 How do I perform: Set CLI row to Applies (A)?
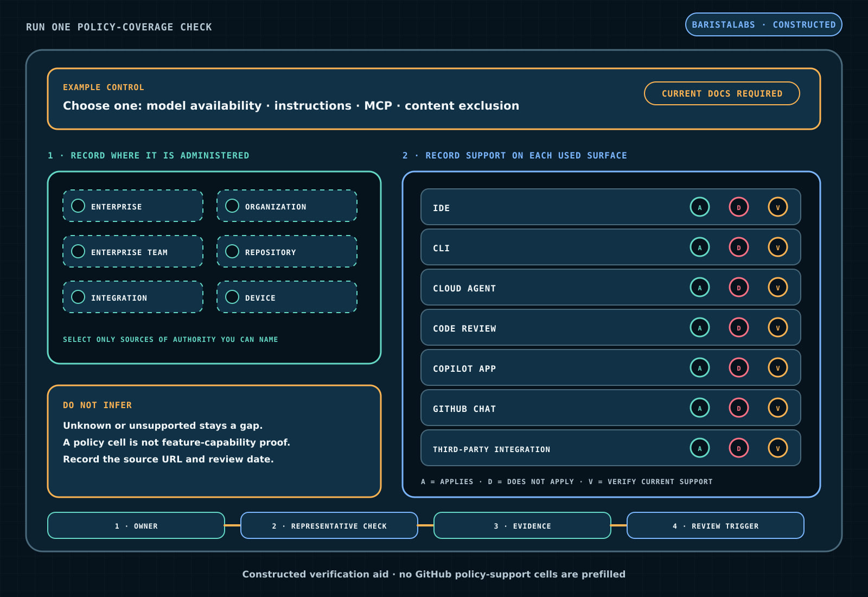(700, 247)
